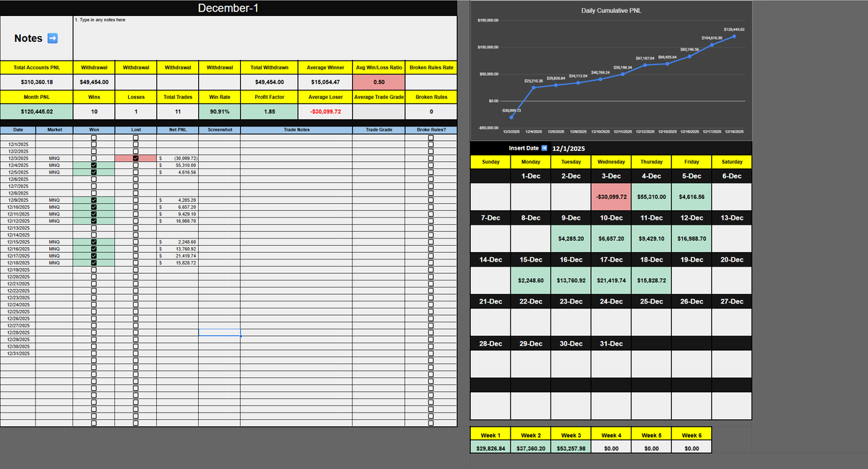Screen dimensions: 868x469
Task: Select the Net PNL cell 21,419.74
Action: tap(178, 256)
